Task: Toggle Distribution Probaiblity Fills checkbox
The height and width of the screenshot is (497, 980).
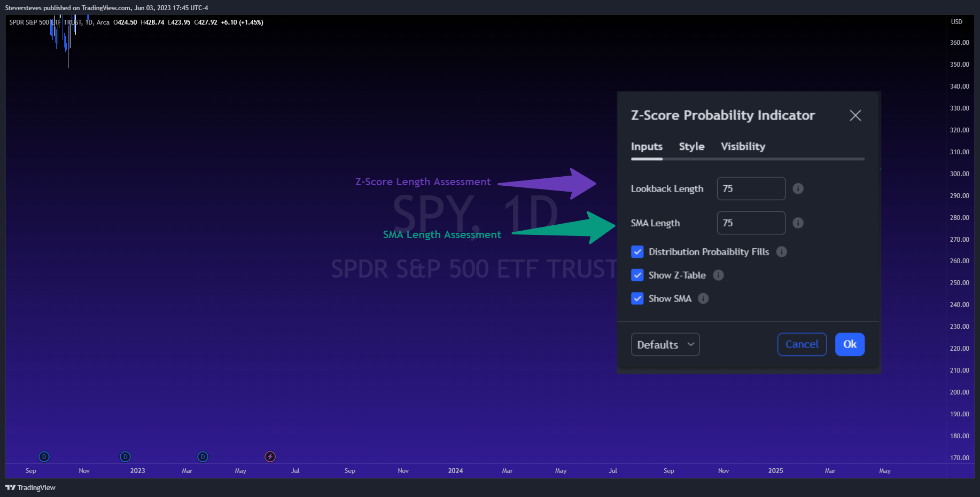Action: tap(637, 252)
